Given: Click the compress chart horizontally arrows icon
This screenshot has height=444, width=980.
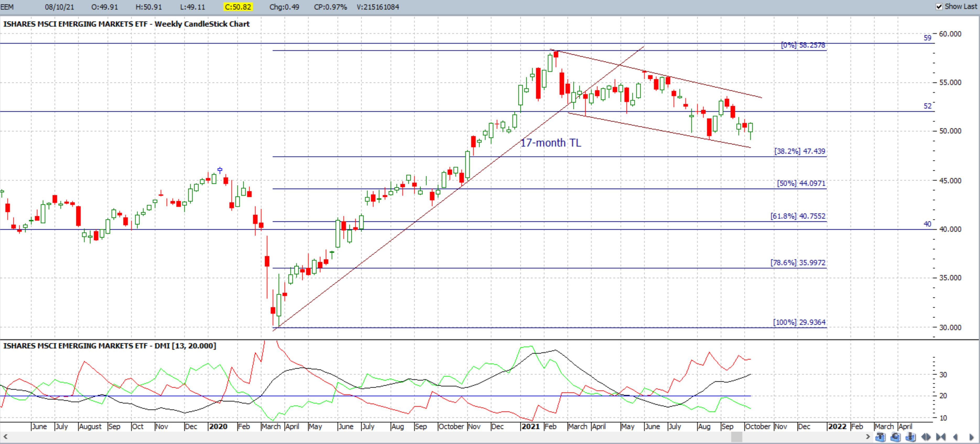Looking at the screenshot, I should point(941,437).
